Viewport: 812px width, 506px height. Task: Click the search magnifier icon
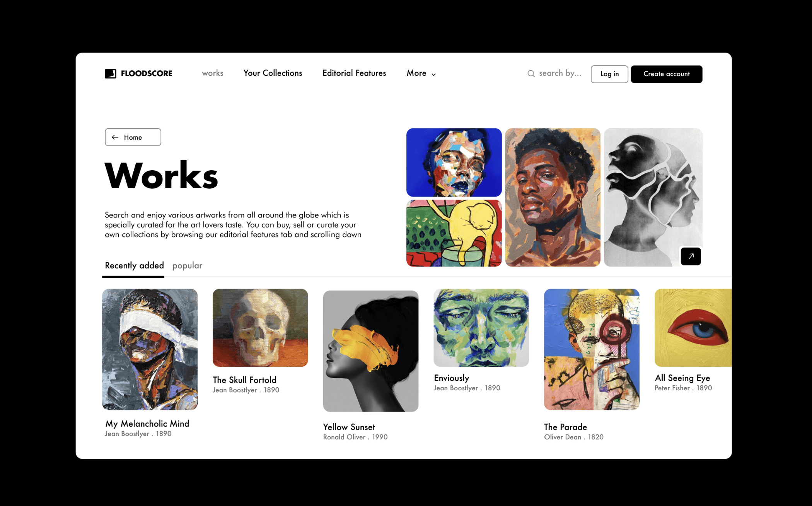click(531, 74)
